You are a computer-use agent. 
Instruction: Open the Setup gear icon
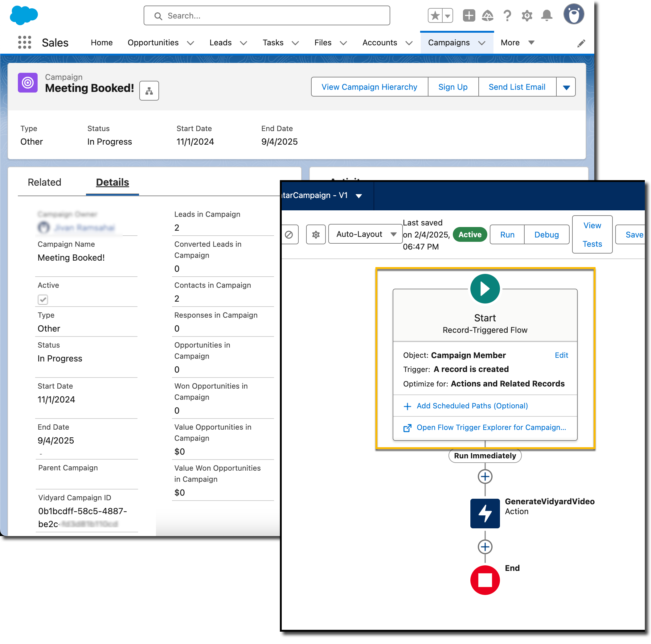coord(527,15)
